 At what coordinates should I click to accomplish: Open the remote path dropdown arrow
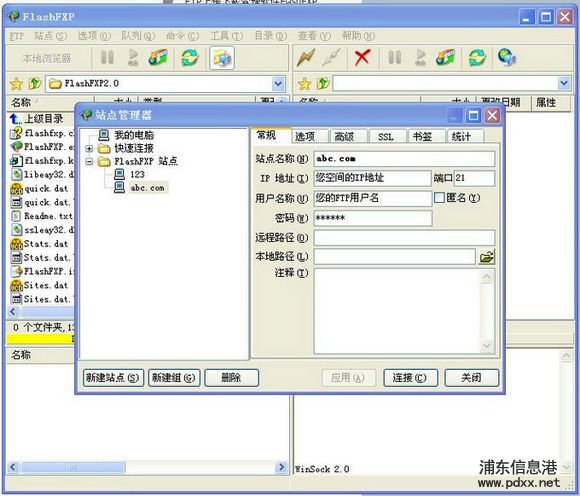[564, 83]
